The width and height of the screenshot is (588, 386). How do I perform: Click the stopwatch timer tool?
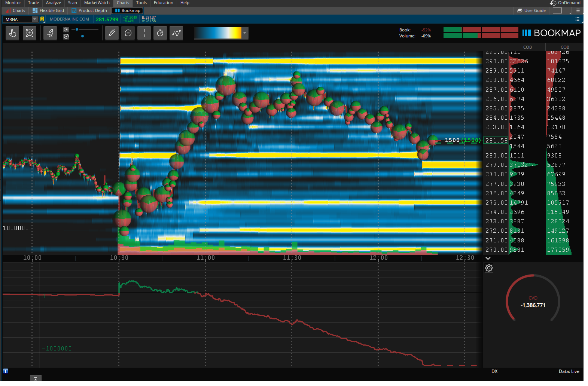(x=160, y=33)
